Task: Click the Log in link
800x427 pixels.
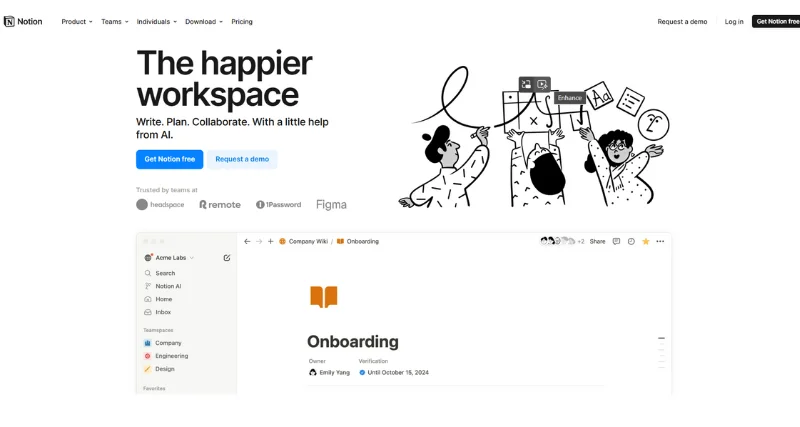Action: [734, 21]
